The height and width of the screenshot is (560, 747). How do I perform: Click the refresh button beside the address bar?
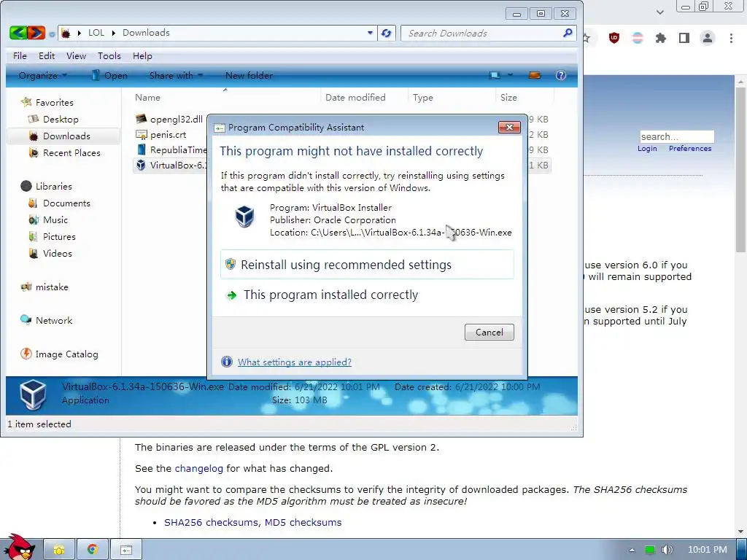(387, 33)
